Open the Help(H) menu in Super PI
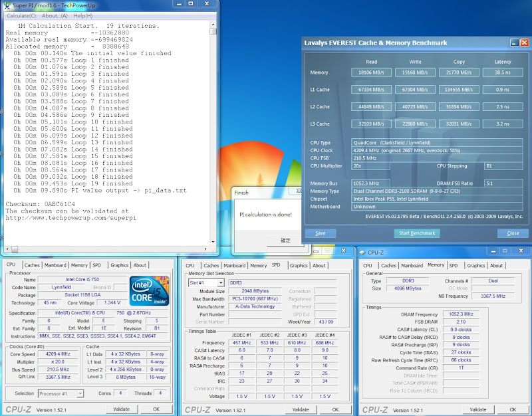Image resolution: width=532 pixels, height=416 pixels. point(83,16)
